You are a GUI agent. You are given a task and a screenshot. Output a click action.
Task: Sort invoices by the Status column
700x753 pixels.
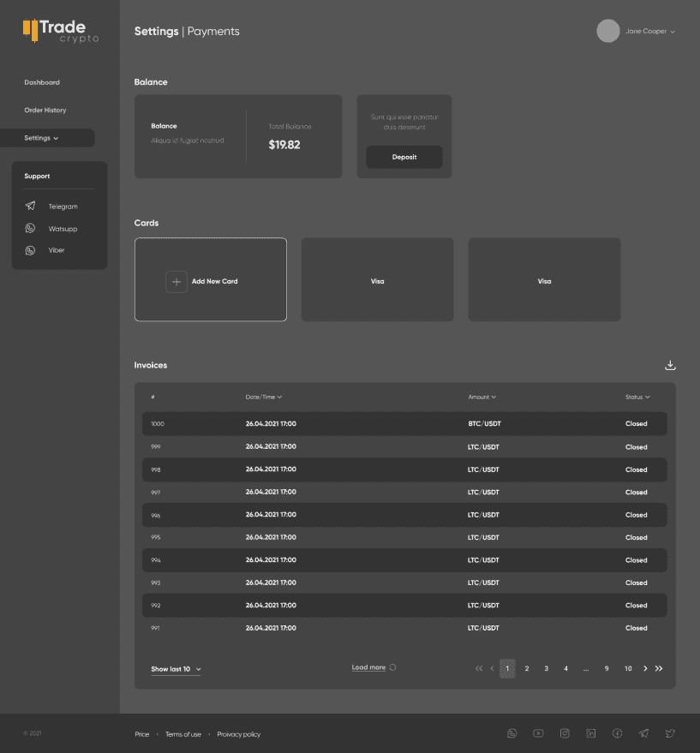[637, 397]
